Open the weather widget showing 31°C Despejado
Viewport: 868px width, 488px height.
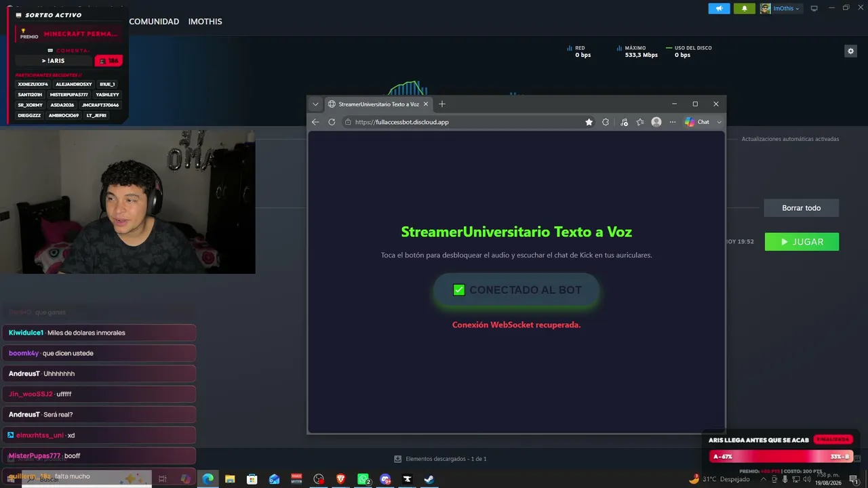pos(719,479)
